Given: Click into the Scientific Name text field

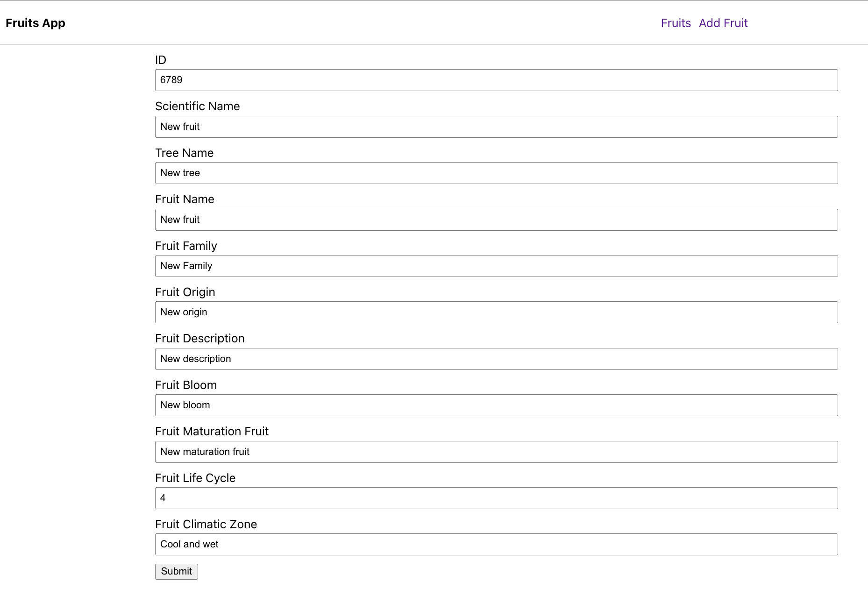Looking at the screenshot, I should click(x=496, y=127).
